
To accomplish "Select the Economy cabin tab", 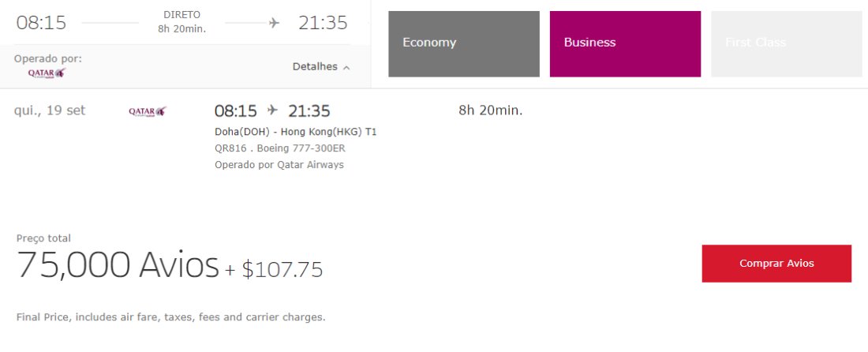I will (464, 43).
